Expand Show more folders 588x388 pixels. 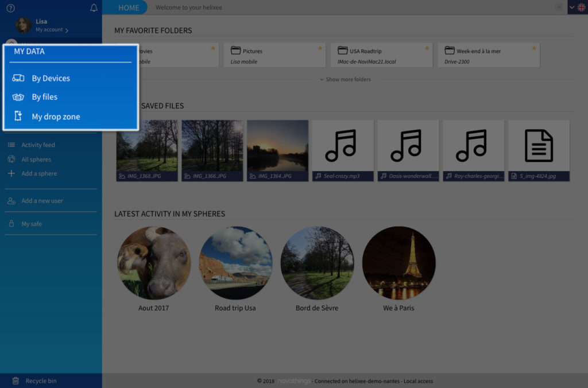345,79
